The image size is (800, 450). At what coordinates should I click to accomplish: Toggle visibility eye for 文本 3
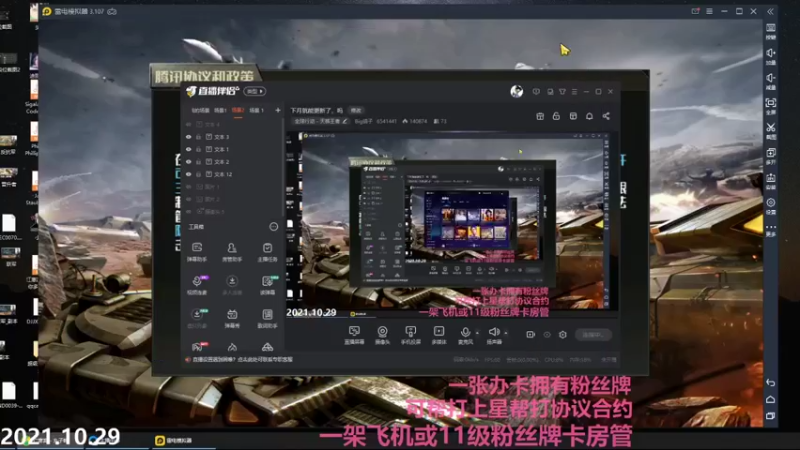pos(188,137)
